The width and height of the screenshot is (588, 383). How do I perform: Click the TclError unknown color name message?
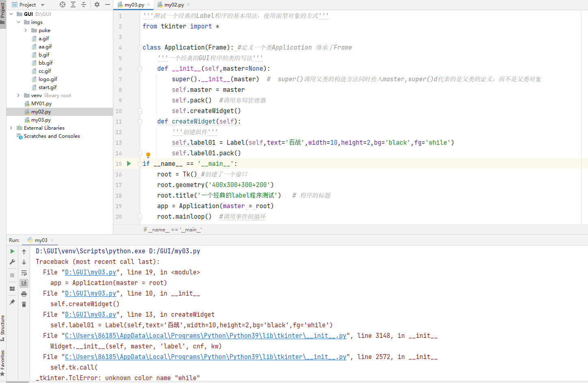(118, 378)
